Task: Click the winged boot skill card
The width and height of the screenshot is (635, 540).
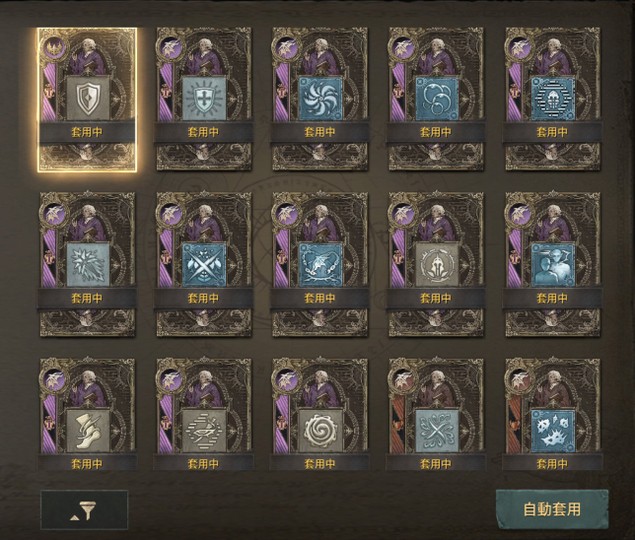Action: click(x=87, y=413)
